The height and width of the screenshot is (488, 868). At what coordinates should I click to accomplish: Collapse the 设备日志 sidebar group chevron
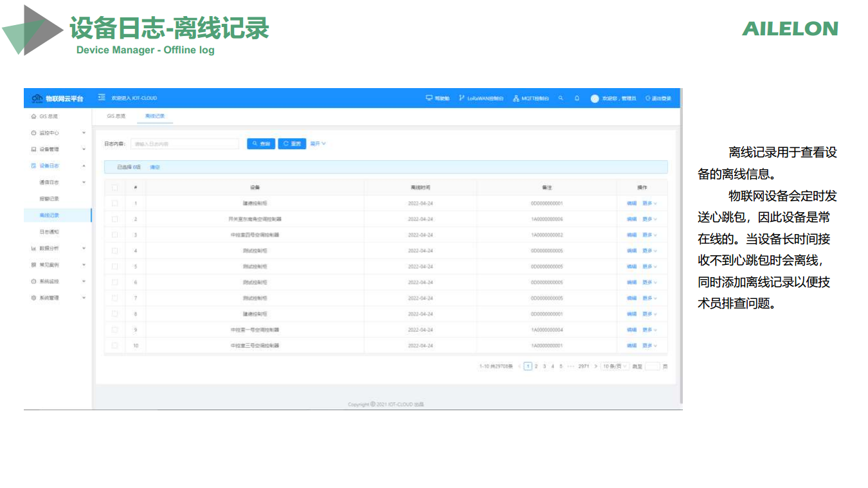pyautogui.click(x=84, y=166)
